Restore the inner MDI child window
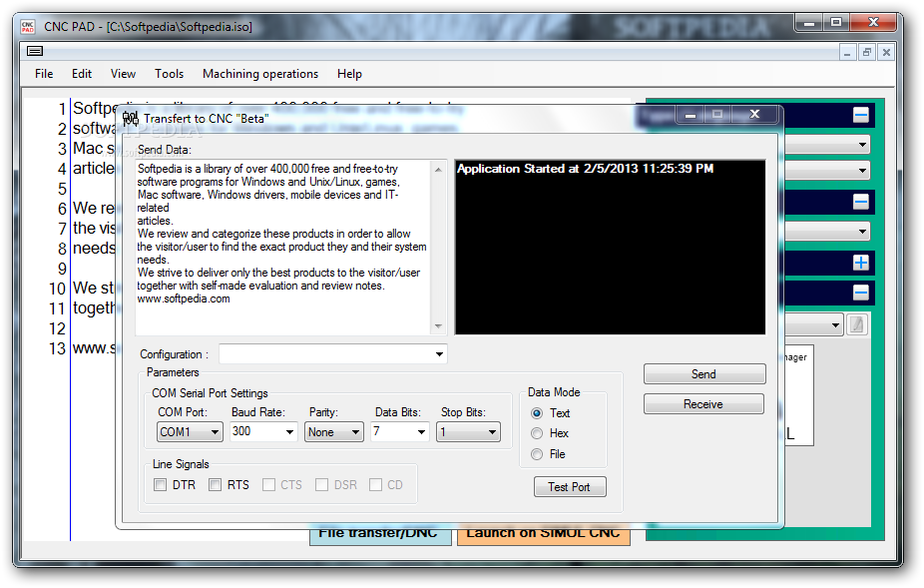This screenshot has height=588, width=924. coord(866,53)
